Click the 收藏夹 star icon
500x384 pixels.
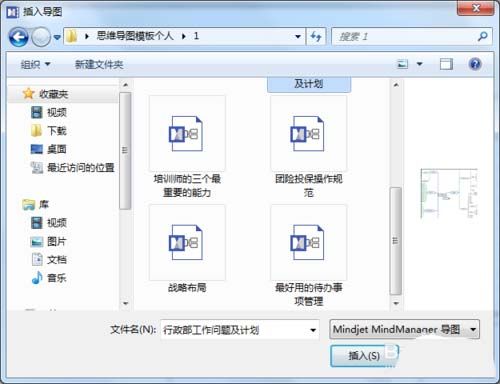click(29, 94)
